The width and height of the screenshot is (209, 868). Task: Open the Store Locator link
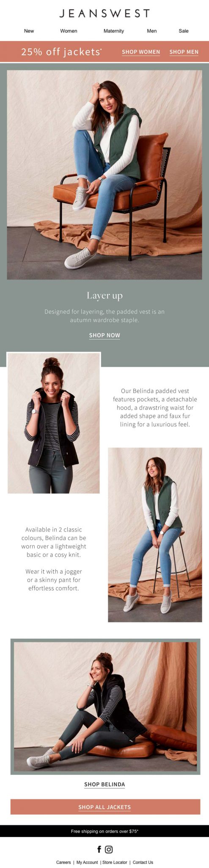(x=115, y=862)
